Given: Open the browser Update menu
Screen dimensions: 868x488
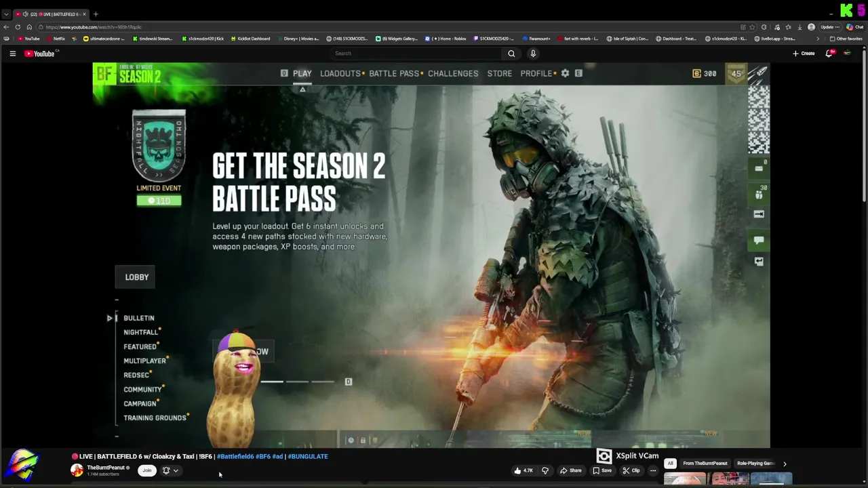Looking at the screenshot, I should (x=829, y=27).
